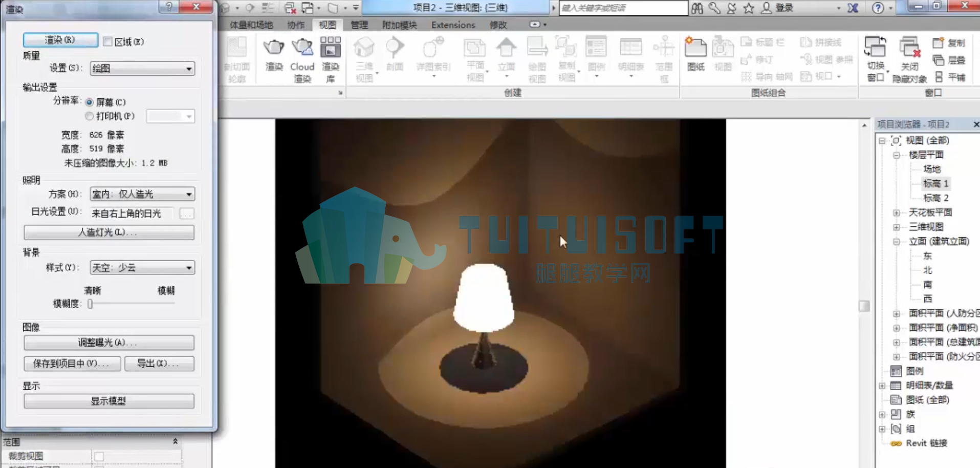The image size is (980, 468).
Task: Click the 模糊度 slider handle
Action: click(90, 304)
